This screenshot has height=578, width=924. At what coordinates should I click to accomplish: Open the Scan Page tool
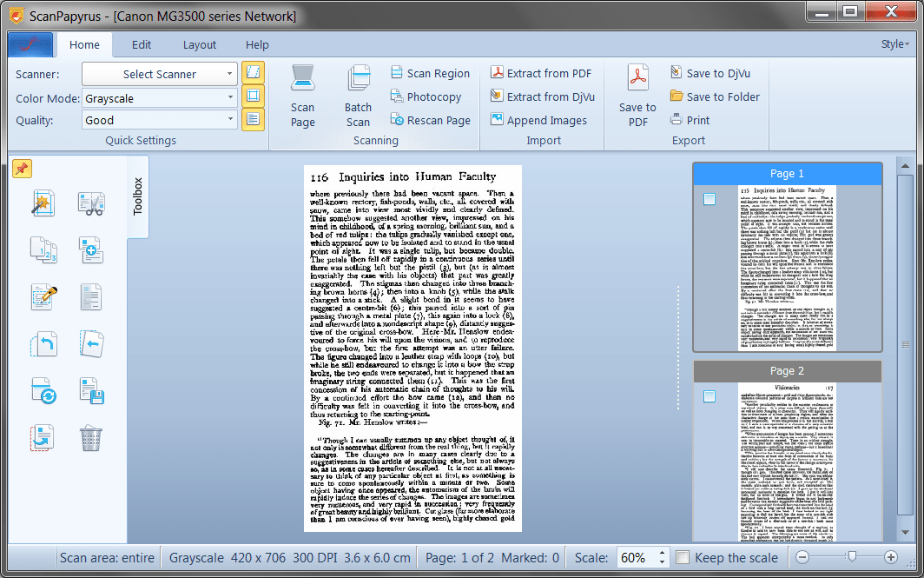click(x=302, y=96)
